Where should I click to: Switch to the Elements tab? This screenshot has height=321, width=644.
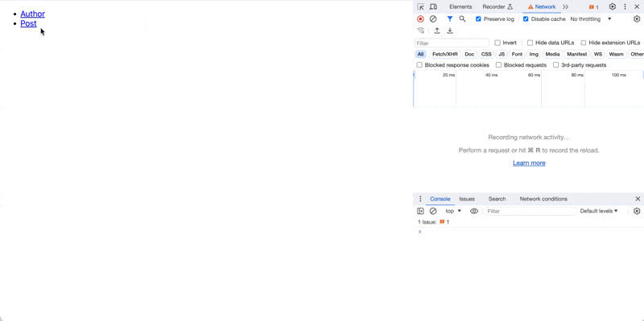pyautogui.click(x=460, y=6)
